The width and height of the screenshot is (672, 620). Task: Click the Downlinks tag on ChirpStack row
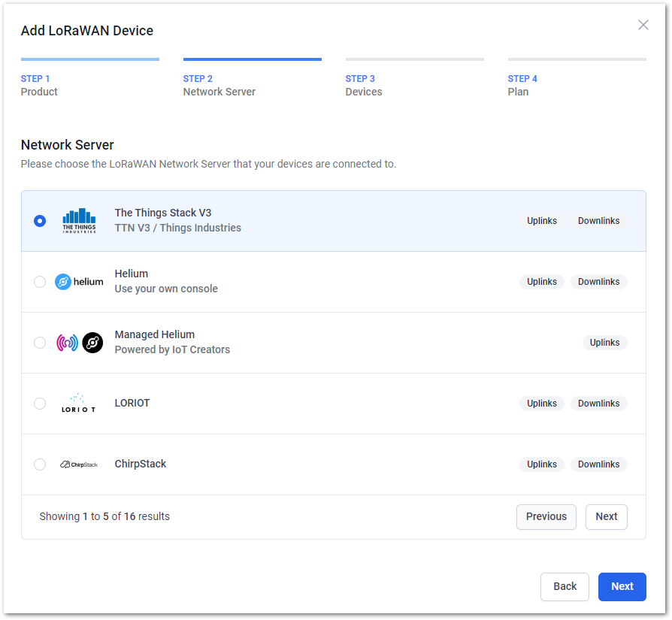[598, 464]
